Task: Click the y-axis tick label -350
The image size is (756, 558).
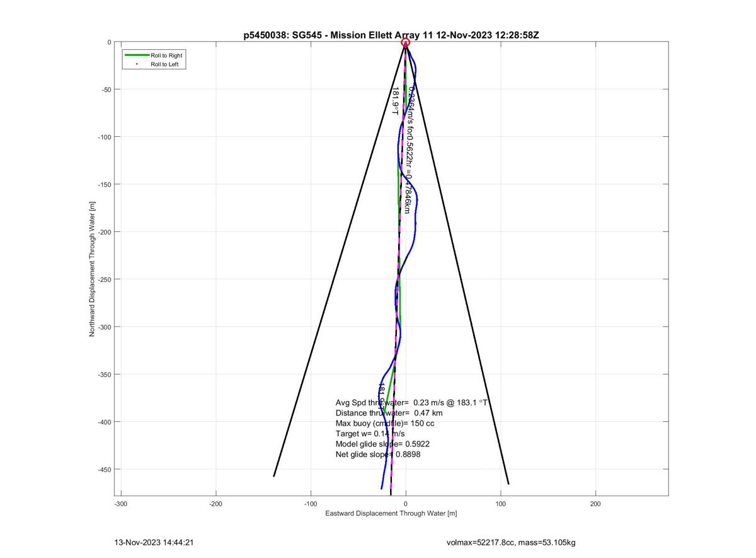Action: coord(103,375)
